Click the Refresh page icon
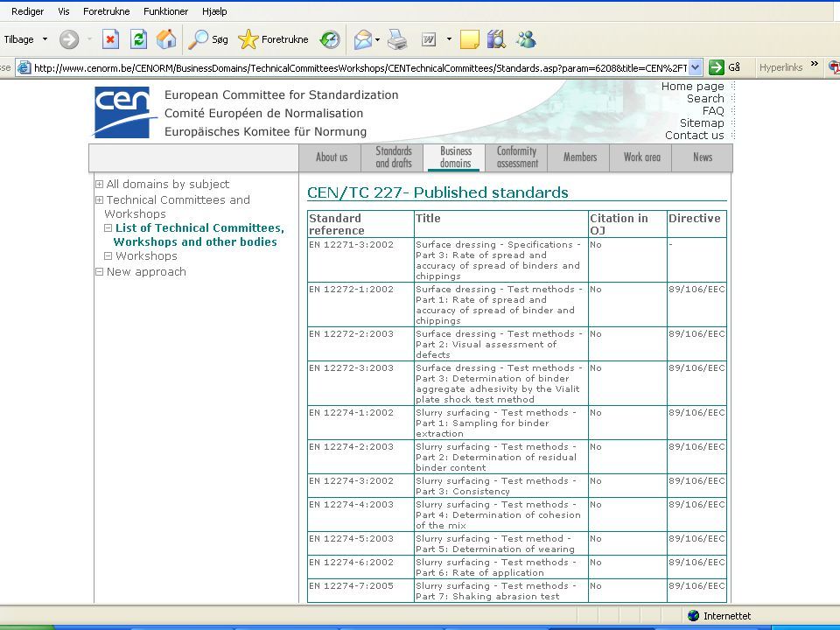The width and height of the screenshot is (840, 630). pos(138,39)
